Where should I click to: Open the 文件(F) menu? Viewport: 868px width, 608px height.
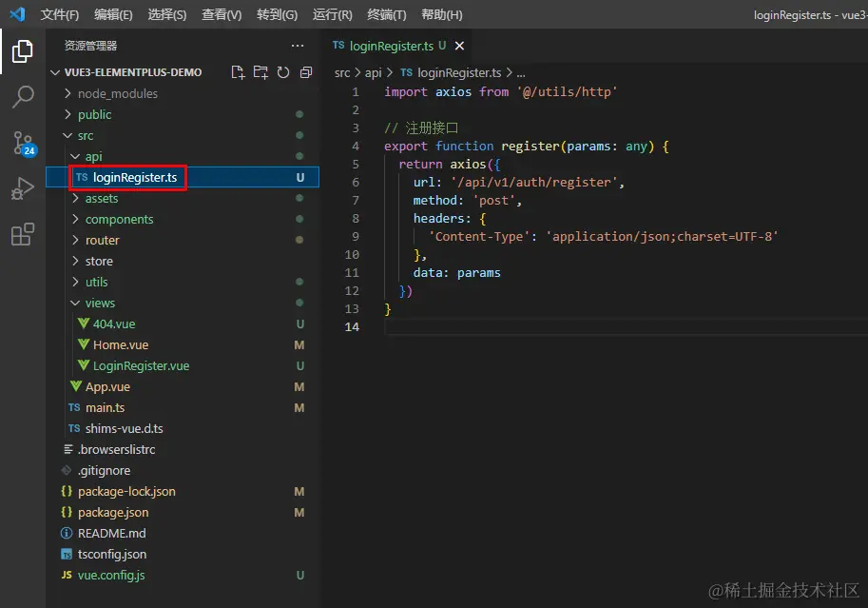(59, 14)
